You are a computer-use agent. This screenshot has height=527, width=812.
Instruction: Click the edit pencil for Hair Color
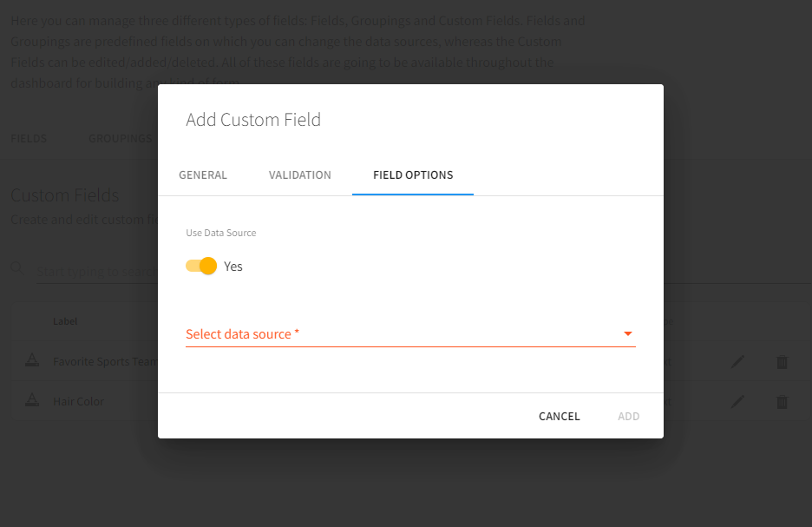(737, 401)
